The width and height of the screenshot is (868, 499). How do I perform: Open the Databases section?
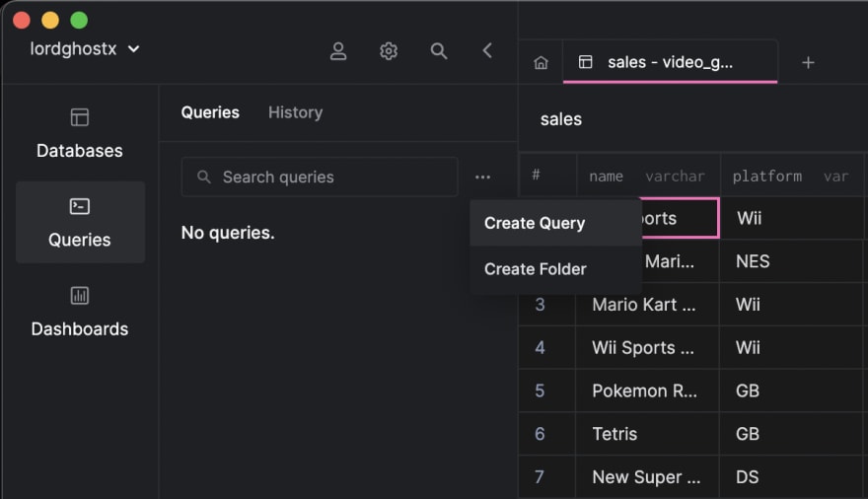[x=80, y=134]
